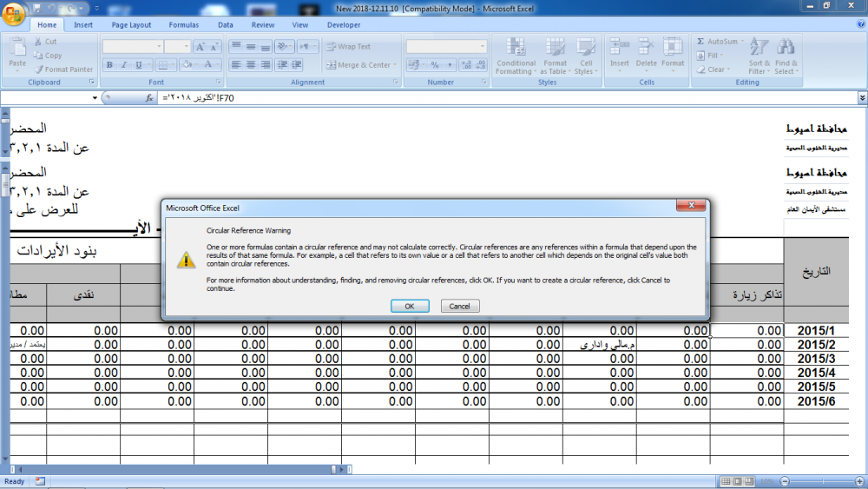Switch to Page Layout view
The height and width of the screenshot is (489, 868).
737,482
